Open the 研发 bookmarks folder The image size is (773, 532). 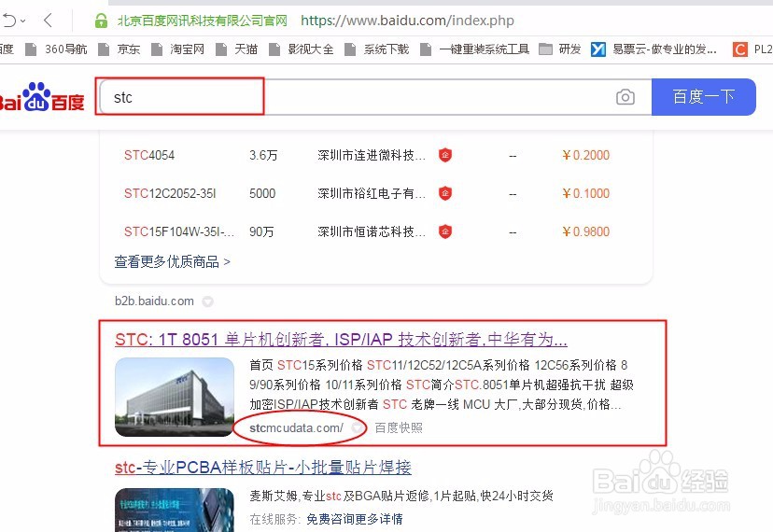click(560, 49)
